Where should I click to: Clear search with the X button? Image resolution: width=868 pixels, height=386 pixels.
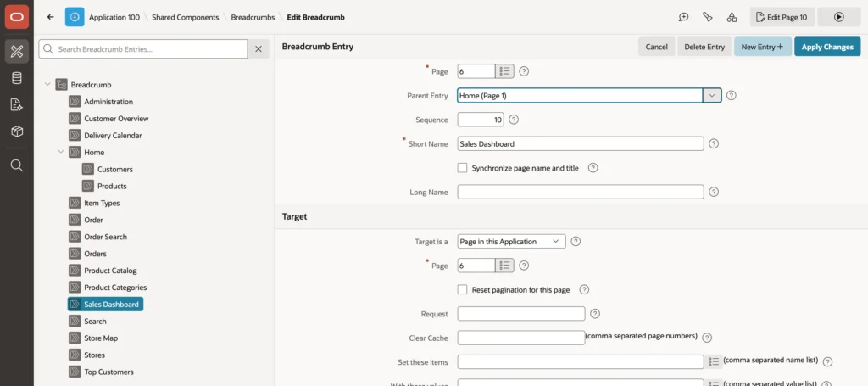(259, 49)
